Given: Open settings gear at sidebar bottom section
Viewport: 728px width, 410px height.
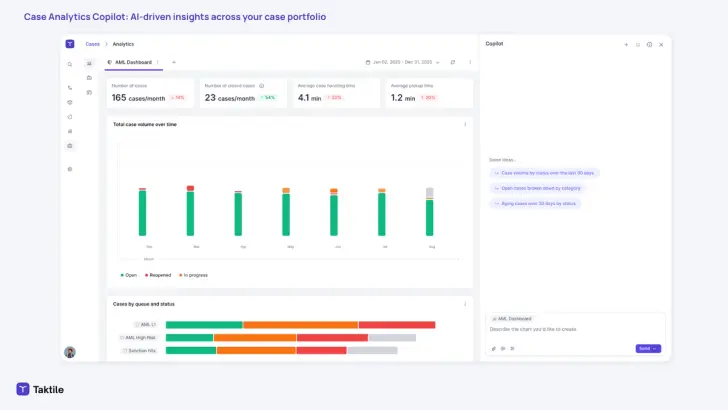Looking at the screenshot, I should click(x=70, y=169).
